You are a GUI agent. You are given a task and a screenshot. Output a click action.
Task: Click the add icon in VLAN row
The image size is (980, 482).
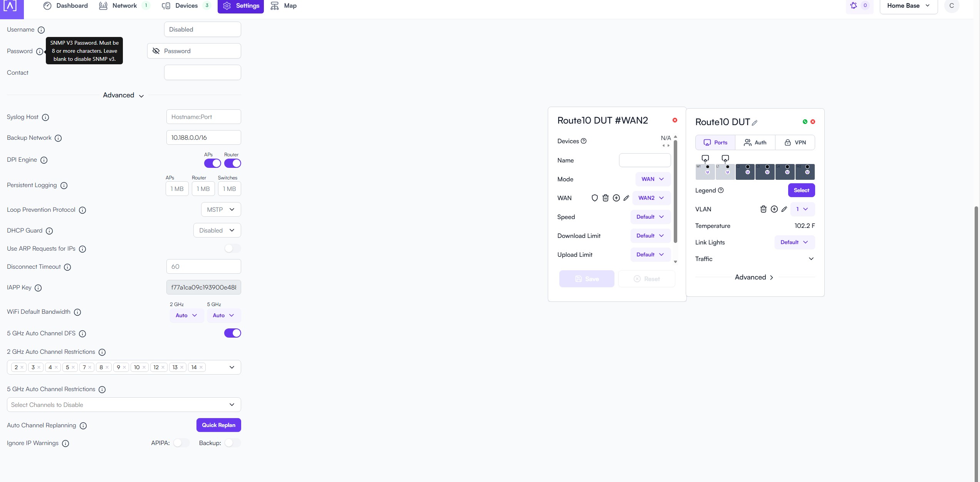click(774, 209)
